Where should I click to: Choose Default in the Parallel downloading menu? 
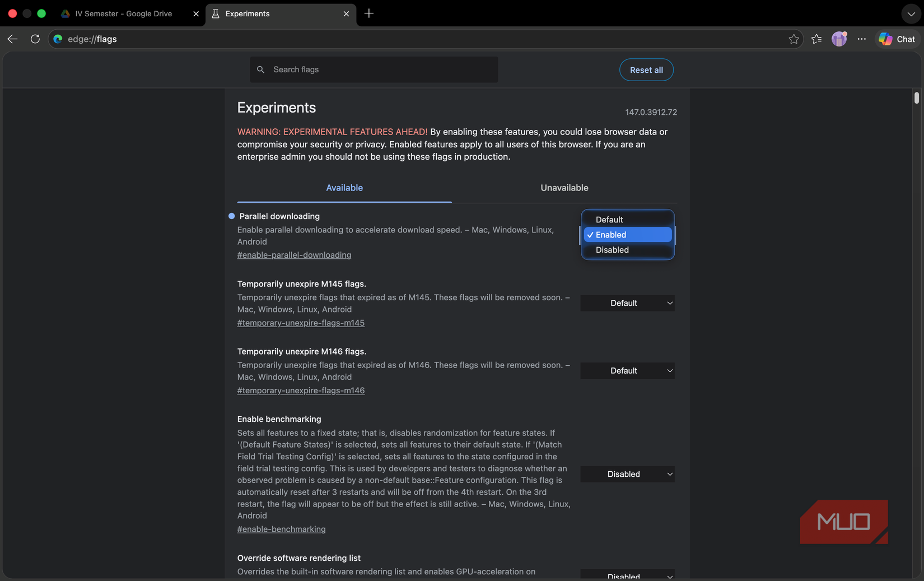tap(628, 220)
